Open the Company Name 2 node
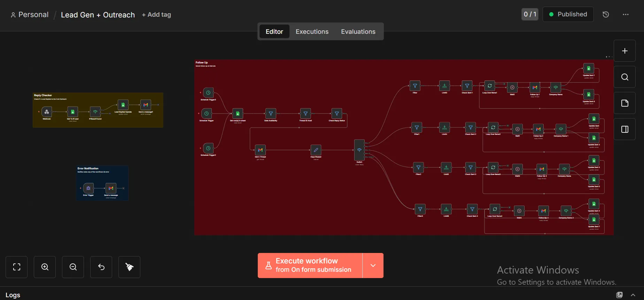The height and width of the screenshot is (300, 644). click(566, 211)
